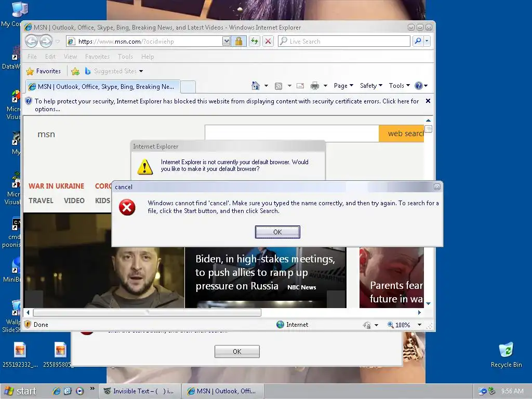The width and height of the screenshot is (532, 399).
Task: Click the Internet Explorer quick launch icon
Action: (x=56, y=391)
